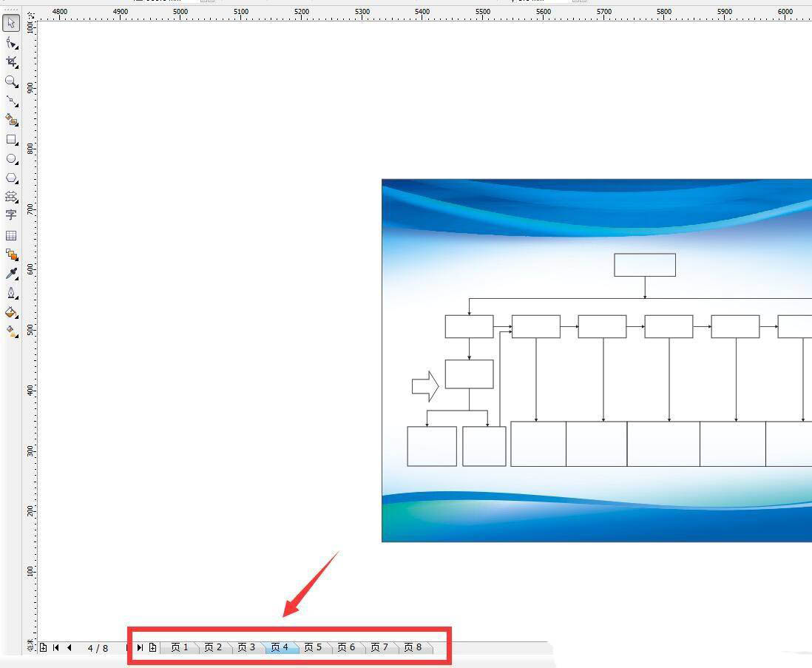Select the Polygon tool
The width and height of the screenshot is (812, 668).
pos(11,178)
